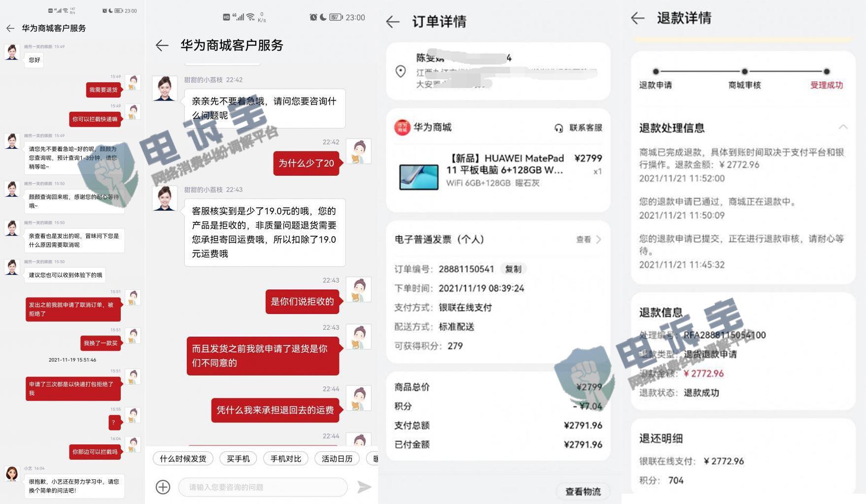The width and height of the screenshot is (866, 504).
Task: Select the 买手机 quick reply chip
Action: [x=238, y=458]
